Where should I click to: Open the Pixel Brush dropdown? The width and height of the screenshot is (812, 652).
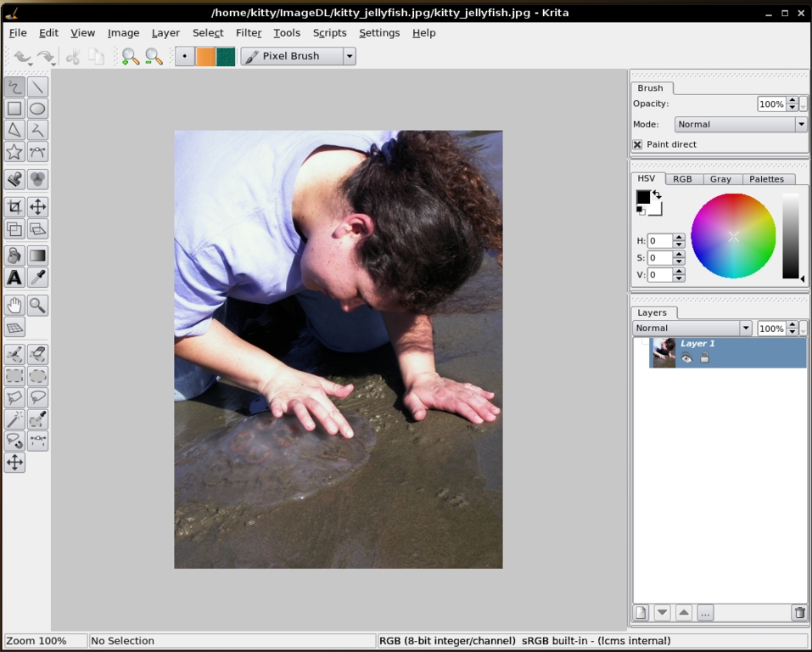coord(349,56)
